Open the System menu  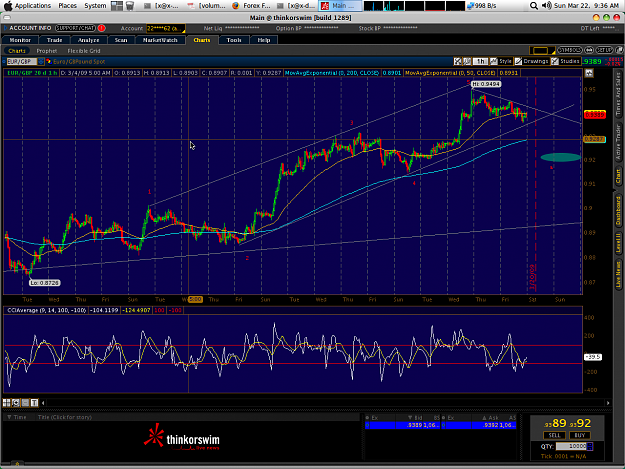pyautogui.click(x=95, y=6)
